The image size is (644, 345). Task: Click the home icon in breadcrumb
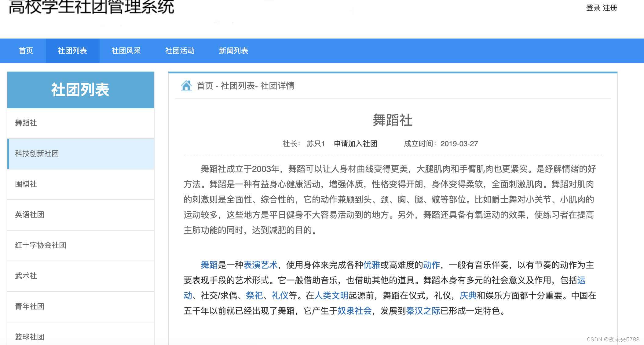186,86
